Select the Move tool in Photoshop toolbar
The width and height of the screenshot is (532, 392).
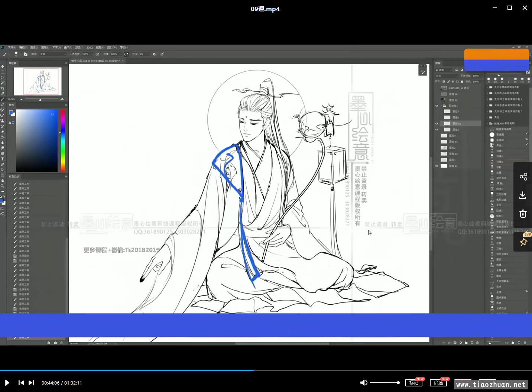3,67
